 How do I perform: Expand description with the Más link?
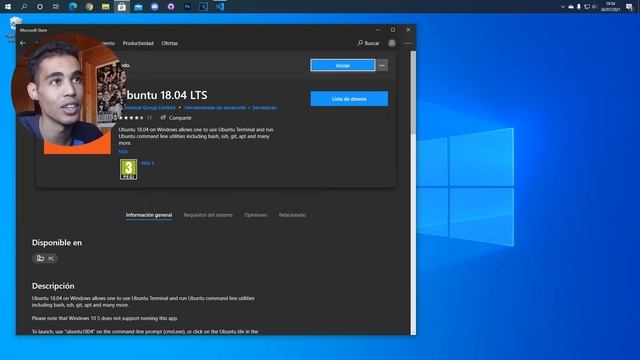tap(123, 151)
